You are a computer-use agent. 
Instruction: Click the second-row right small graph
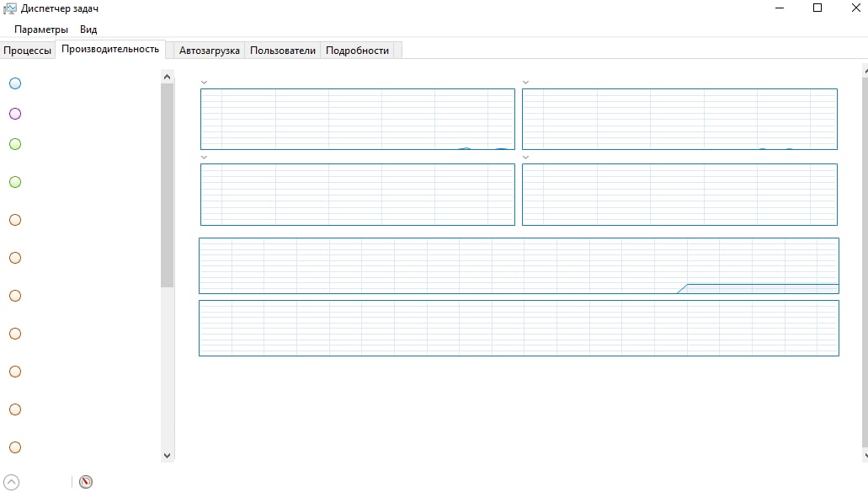pyautogui.click(x=679, y=195)
